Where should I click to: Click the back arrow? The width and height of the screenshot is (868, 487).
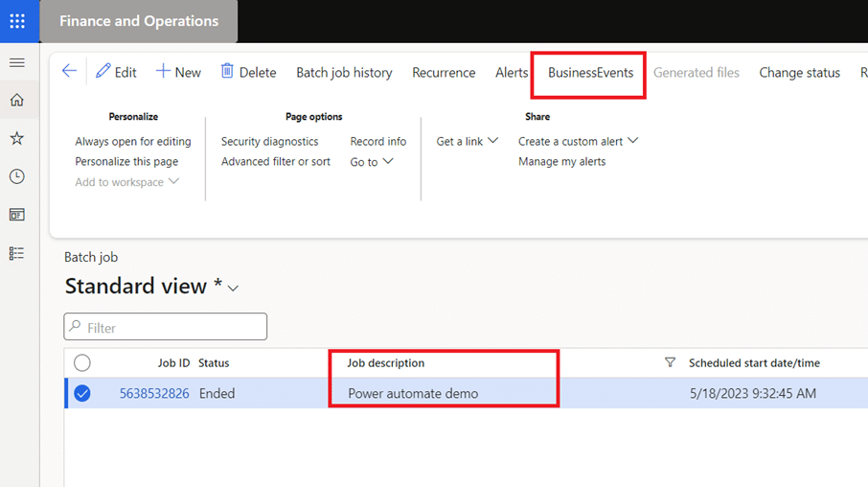point(69,71)
